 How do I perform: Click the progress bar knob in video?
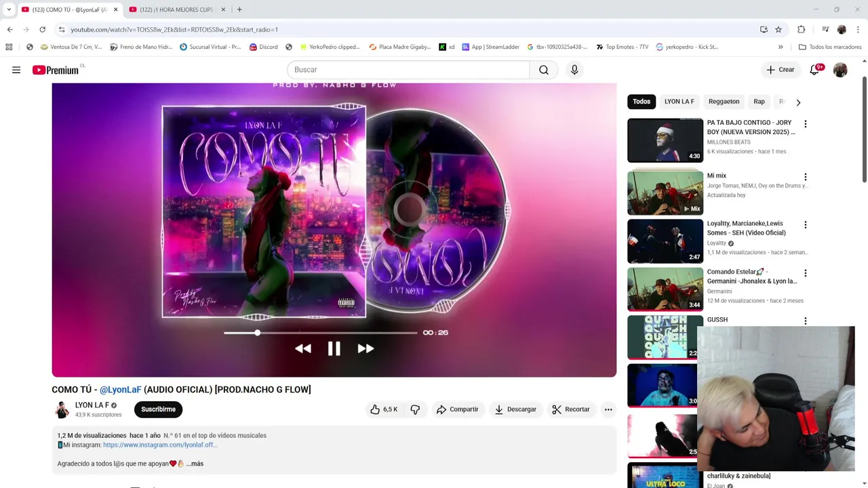(x=257, y=333)
